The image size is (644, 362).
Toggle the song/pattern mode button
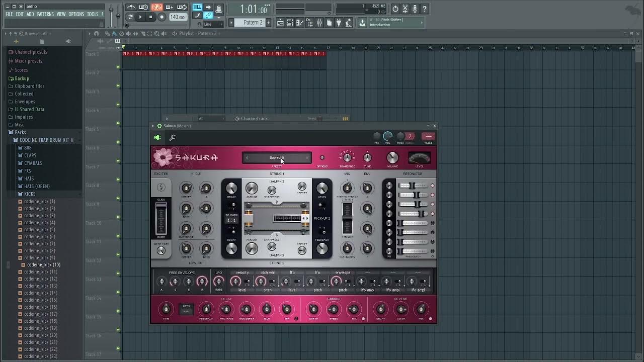(x=130, y=17)
